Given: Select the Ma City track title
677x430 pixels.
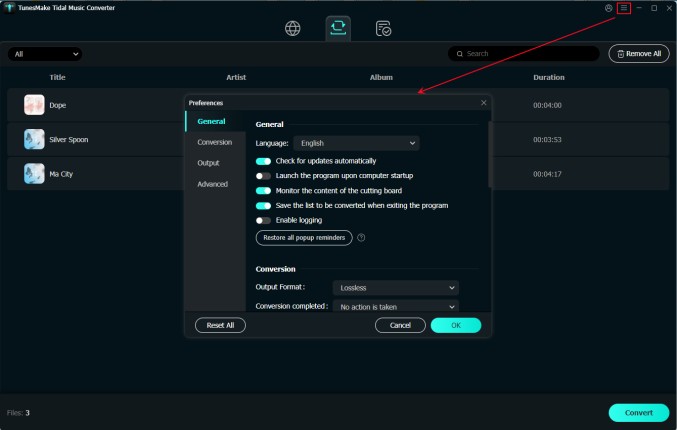Looking at the screenshot, I should coord(61,174).
